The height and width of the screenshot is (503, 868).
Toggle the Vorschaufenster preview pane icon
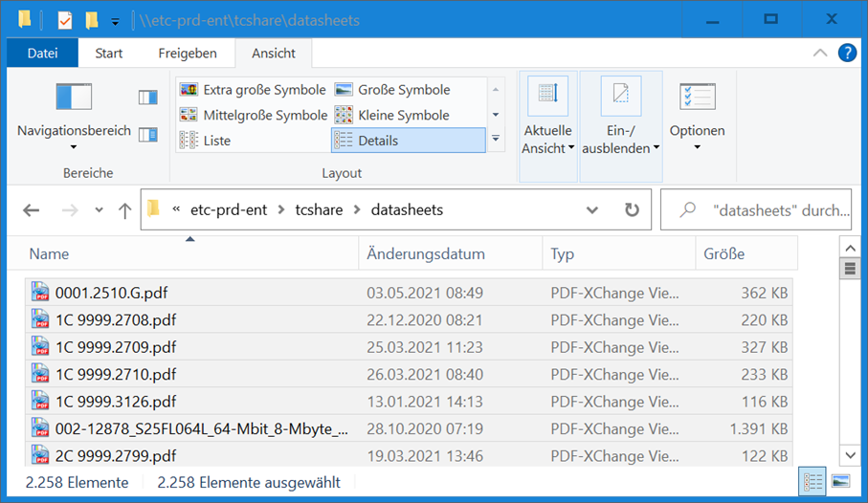[x=147, y=98]
